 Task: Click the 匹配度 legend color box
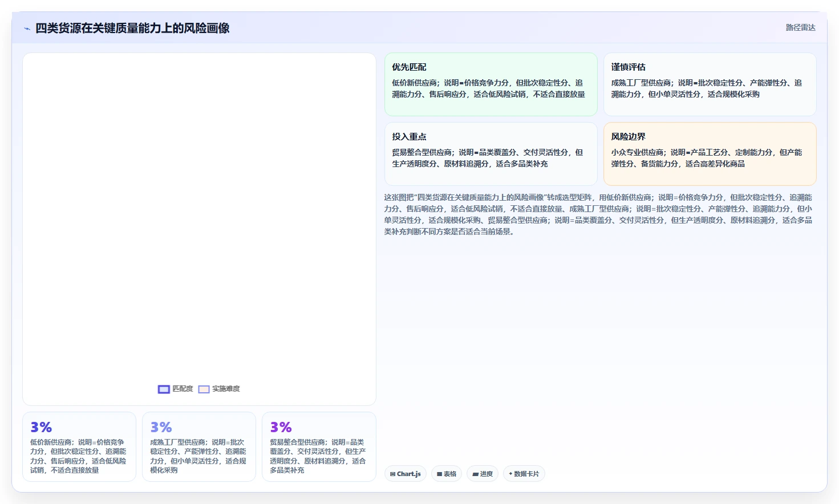click(164, 389)
